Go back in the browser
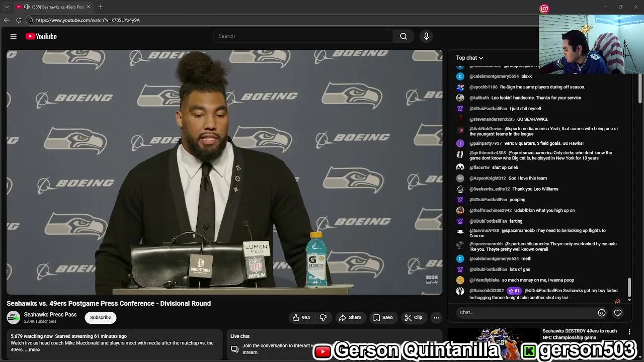 coord(7,20)
